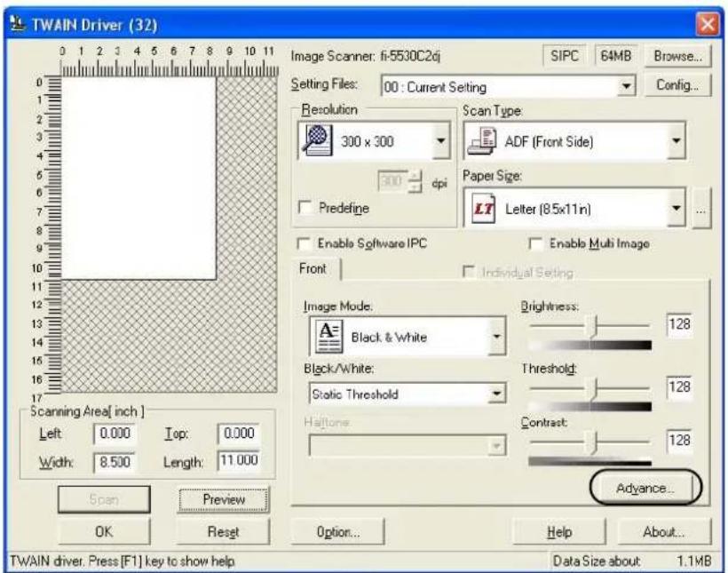Click the 64MB memory indicator

[x=616, y=56]
